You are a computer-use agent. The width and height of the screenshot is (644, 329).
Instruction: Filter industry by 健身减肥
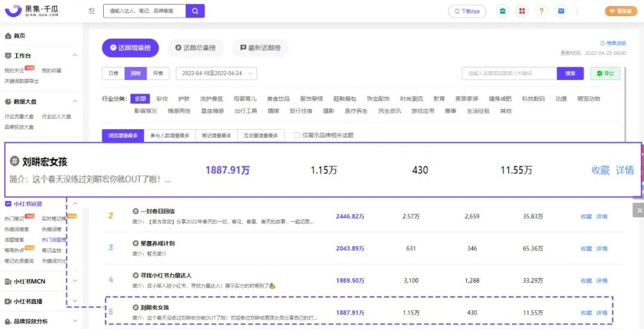coord(500,99)
